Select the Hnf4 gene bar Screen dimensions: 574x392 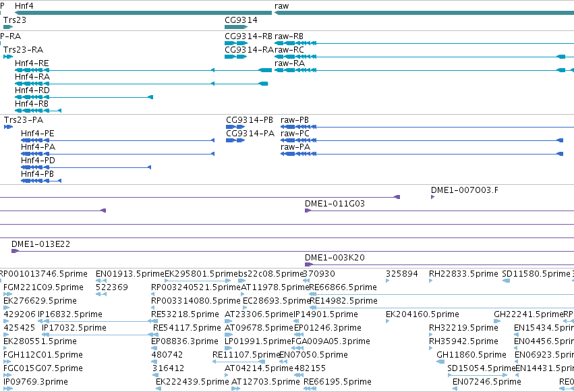[143, 13]
